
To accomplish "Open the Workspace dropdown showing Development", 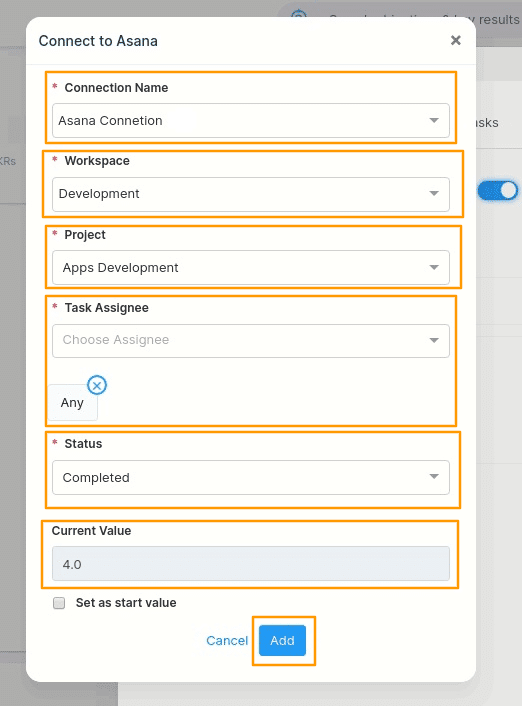I will [251, 194].
